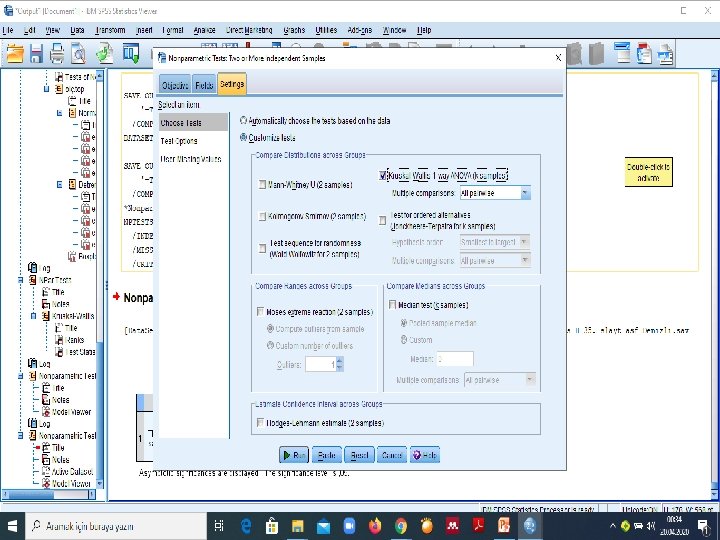Open Task View on taskbar
Screen dimensions: 720x540
click(219, 526)
